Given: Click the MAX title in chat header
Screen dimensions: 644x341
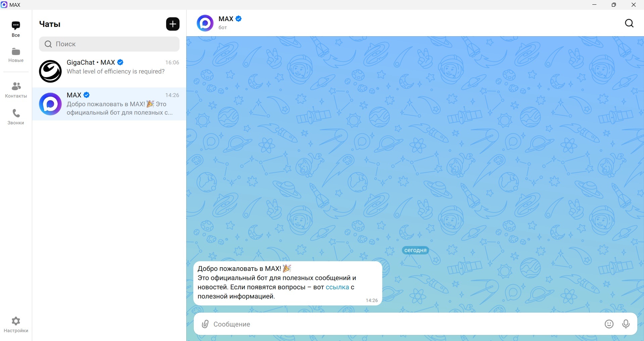Looking at the screenshot, I should (x=226, y=19).
